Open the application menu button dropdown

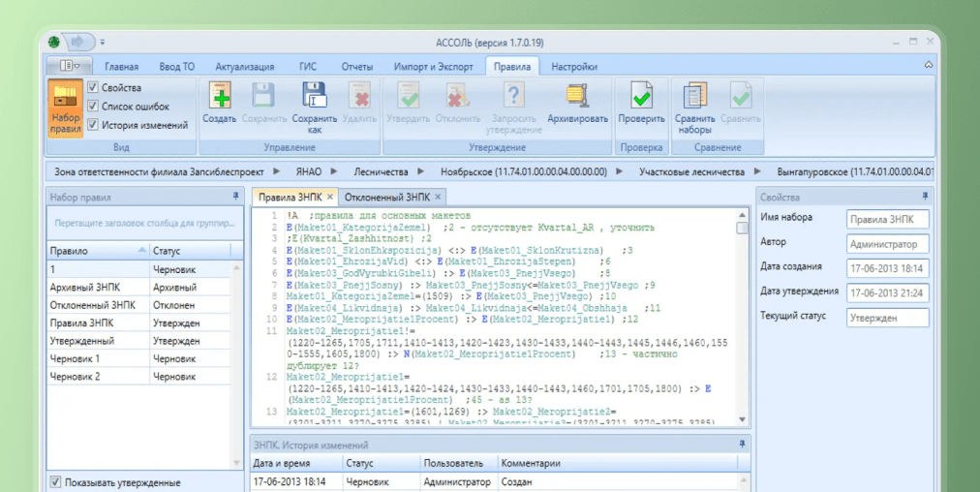[70, 66]
